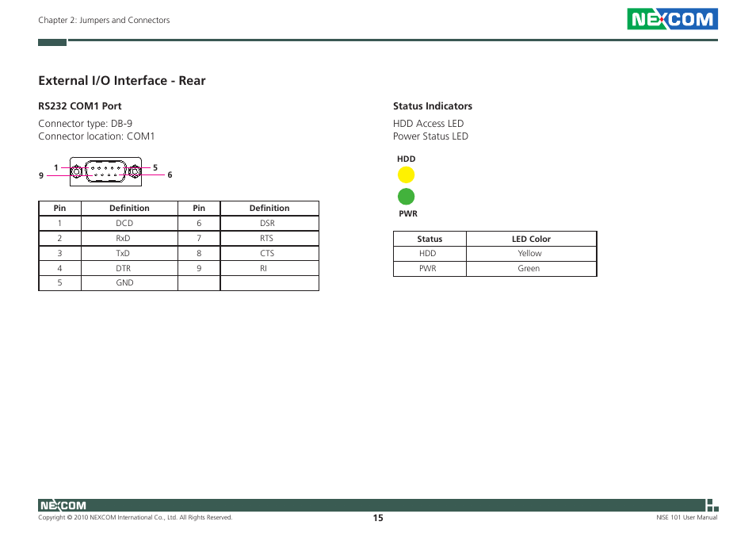This screenshot has height=533, width=756.
Task: Click the 'DTR' definition cell
Action: pos(129,268)
